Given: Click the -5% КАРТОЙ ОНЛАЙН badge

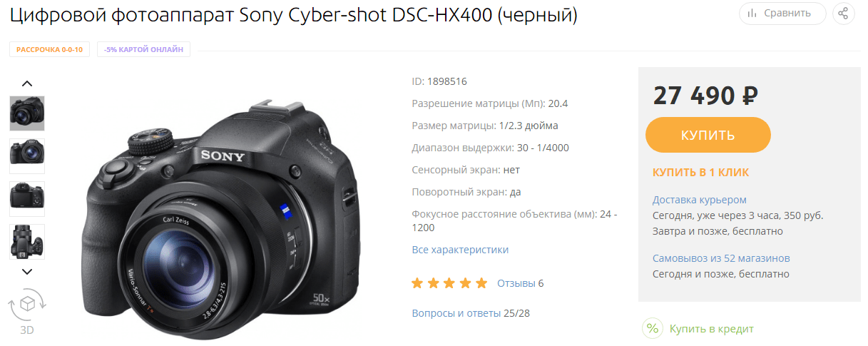Looking at the screenshot, I should coord(143,50).
